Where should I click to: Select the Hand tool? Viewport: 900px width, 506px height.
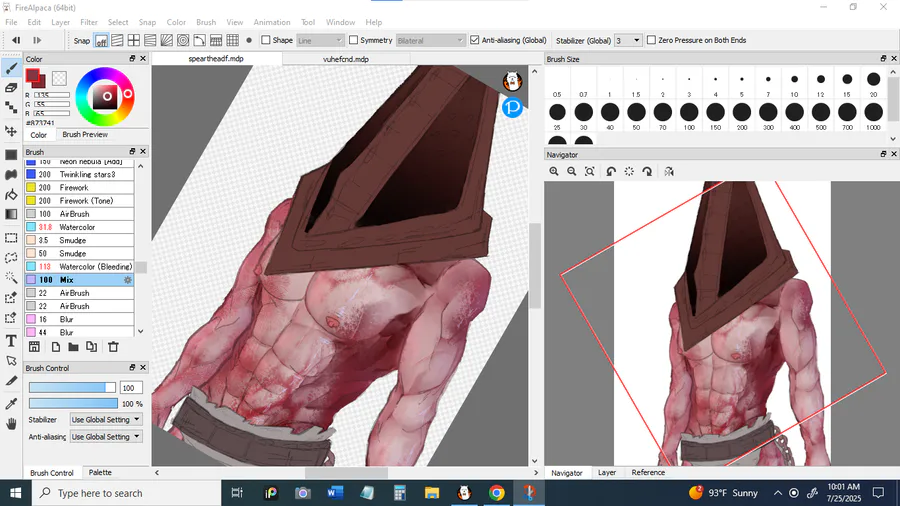click(11, 424)
